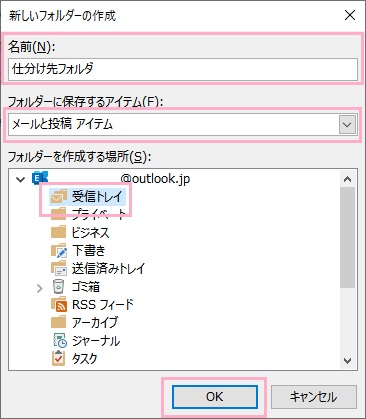Image resolution: width=366 pixels, height=419 pixels.
Task: Click the 送信済みトレイ sent items icon
Action: (x=59, y=268)
